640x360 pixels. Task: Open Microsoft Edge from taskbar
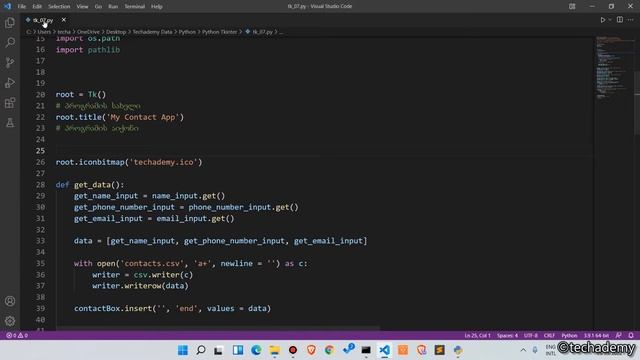(x=256, y=350)
